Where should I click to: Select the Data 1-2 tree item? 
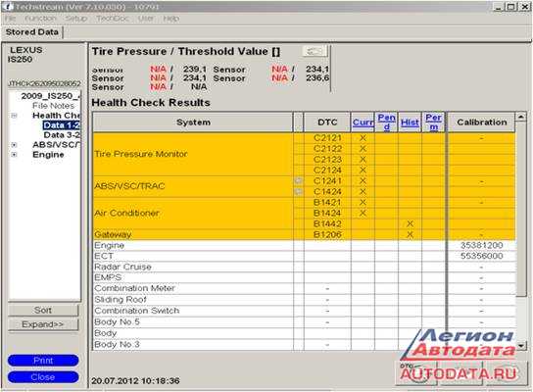(62, 125)
